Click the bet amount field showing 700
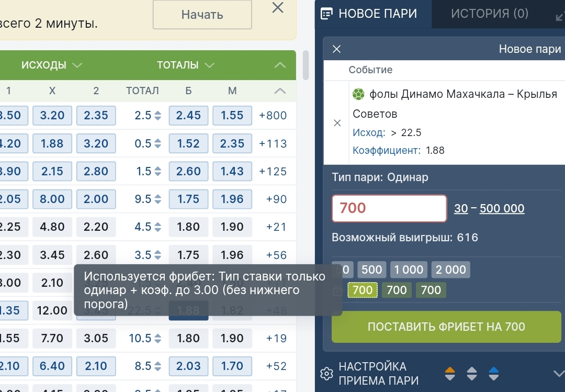The height and width of the screenshot is (392, 565). pos(389,208)
